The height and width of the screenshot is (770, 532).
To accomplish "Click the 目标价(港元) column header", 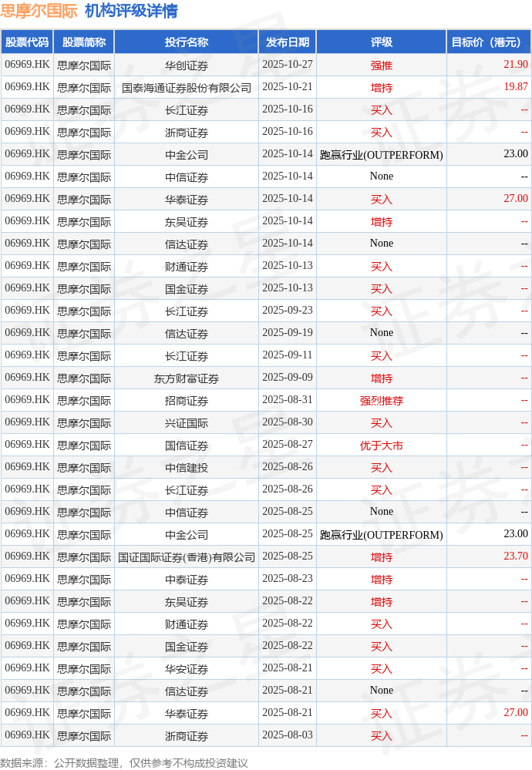I will tap(489, 42).
